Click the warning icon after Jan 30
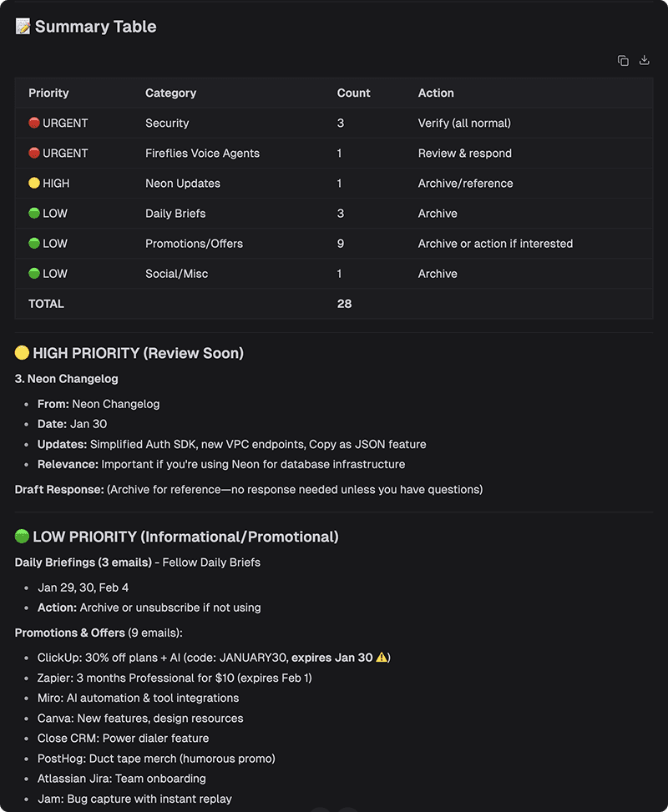 (x=382, y=658)
